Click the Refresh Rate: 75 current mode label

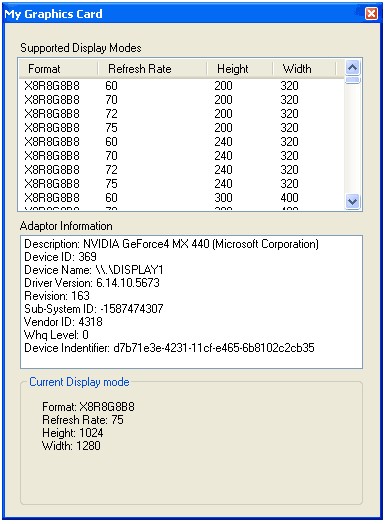83,420
